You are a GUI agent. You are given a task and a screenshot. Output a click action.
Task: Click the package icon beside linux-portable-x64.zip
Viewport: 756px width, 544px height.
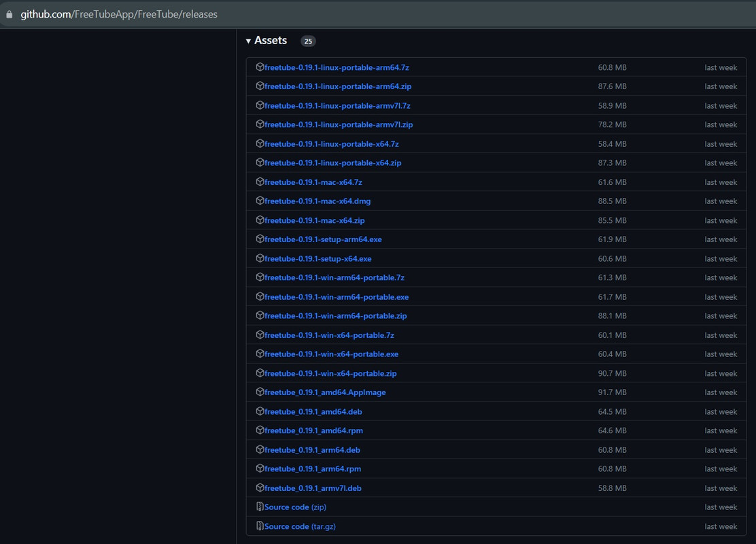click(x=260, y=162)
